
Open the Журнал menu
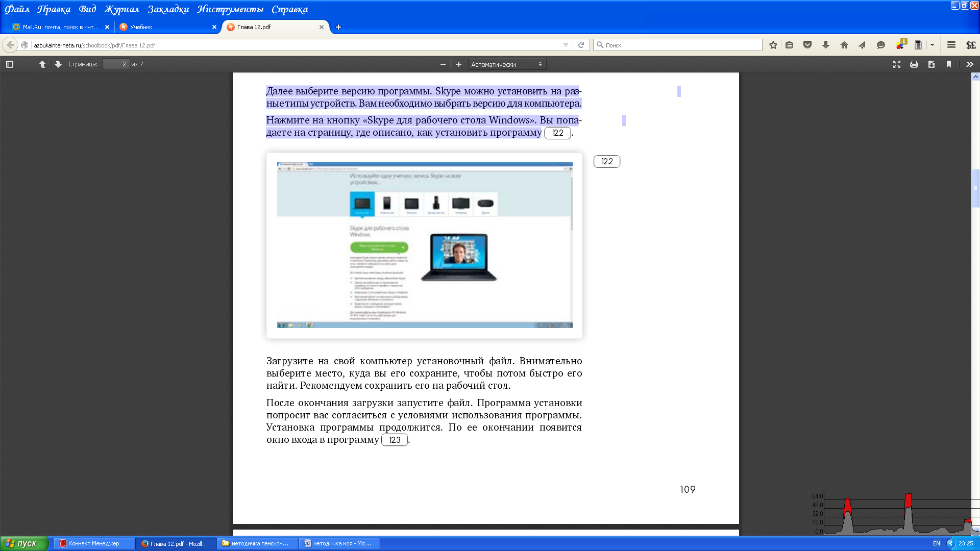point(121,9)
